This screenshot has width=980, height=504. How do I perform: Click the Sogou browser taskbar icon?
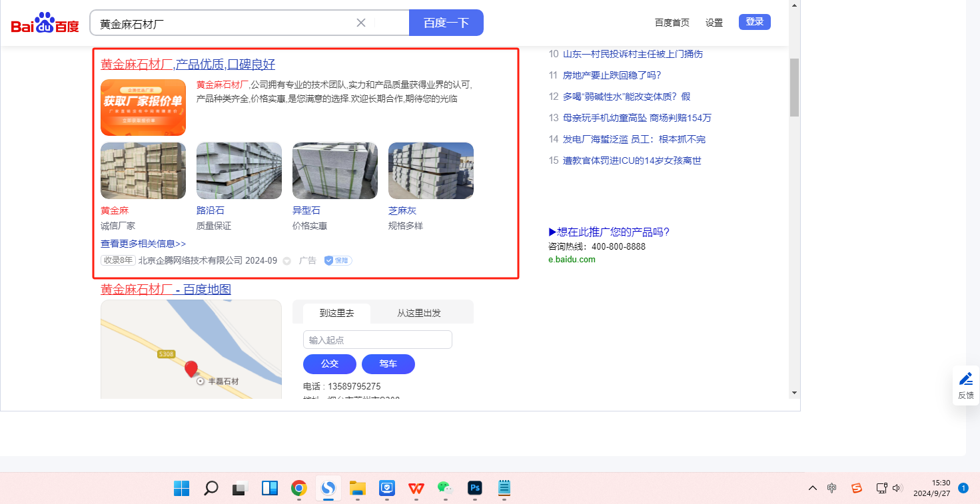click(328, 489)
